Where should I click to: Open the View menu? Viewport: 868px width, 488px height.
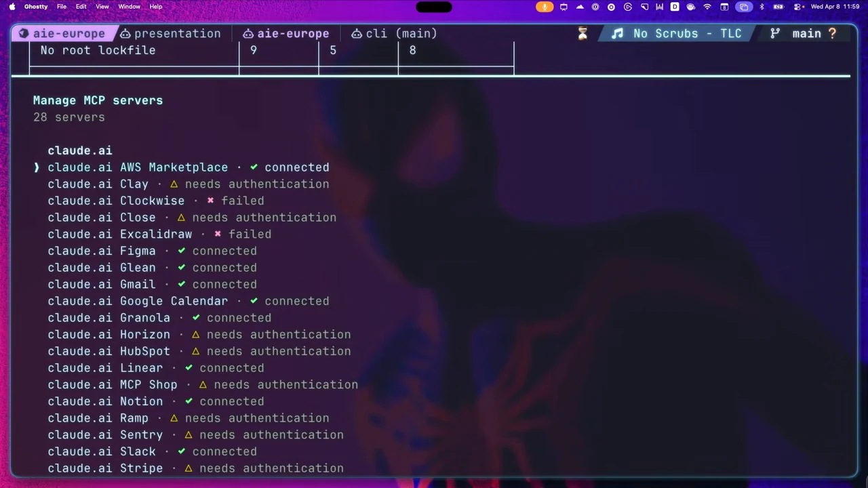click(102, 7)
